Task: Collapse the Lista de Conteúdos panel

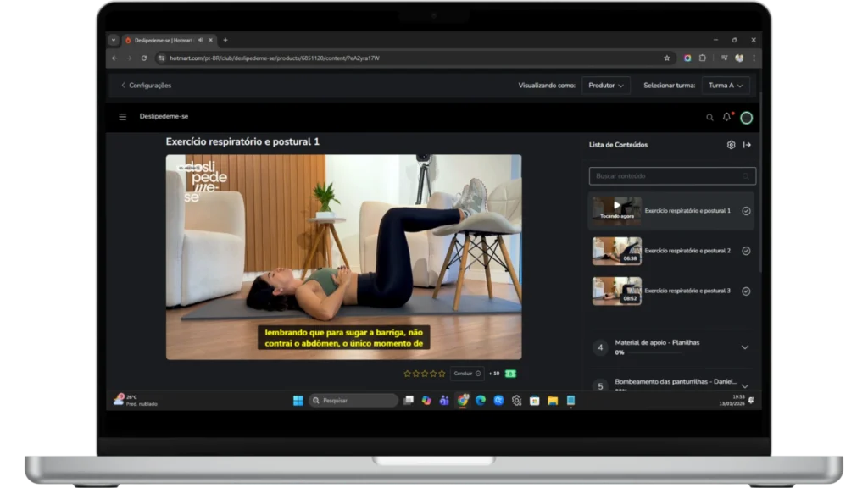Action: pos(747,145)
